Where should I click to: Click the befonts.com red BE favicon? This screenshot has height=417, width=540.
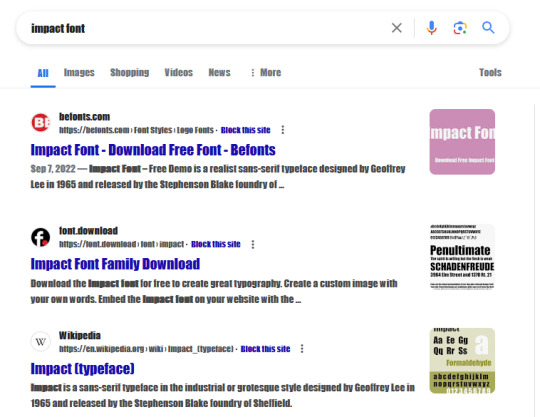pyautogui.click(x=41, y=123)
